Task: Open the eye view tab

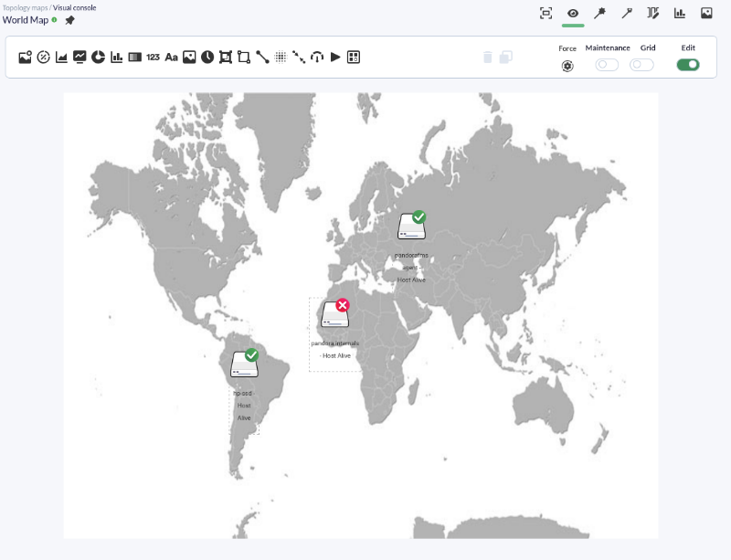Action: pyautogui.click(x=573, y=14)
